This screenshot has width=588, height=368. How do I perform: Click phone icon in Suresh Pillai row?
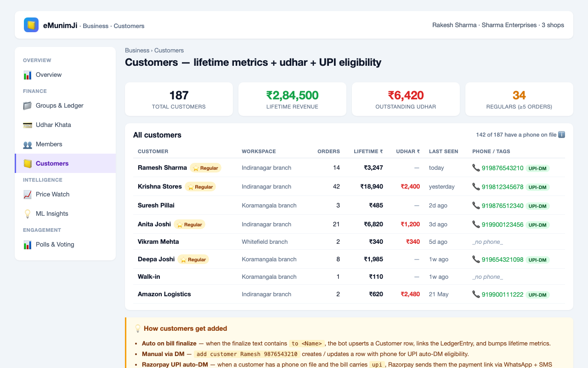click(x=476, y=206)
